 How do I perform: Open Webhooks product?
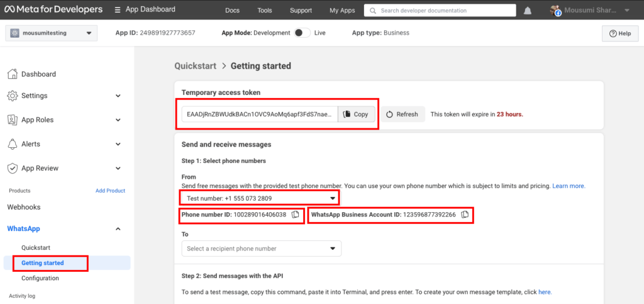coord(24,207)
